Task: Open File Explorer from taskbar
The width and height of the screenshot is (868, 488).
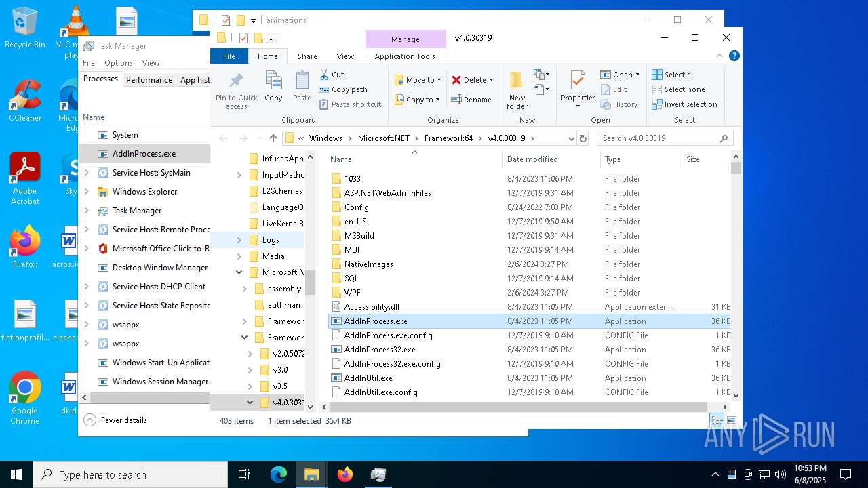Action: coord(311,474)
